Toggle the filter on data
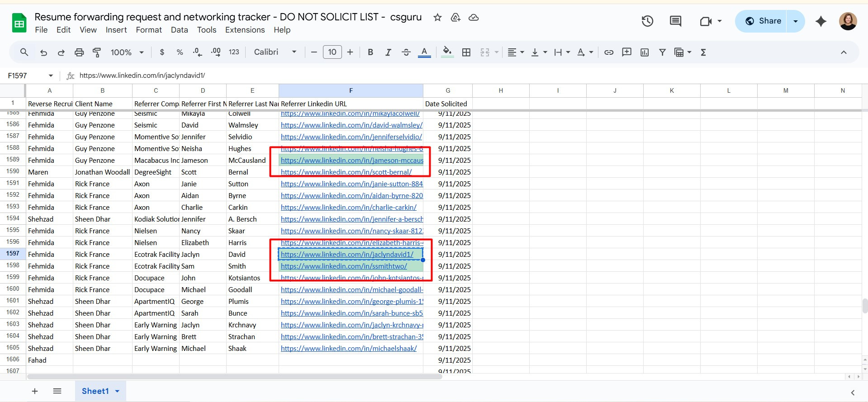The height and width of the screenshot is (402, 868). point(662,52)
